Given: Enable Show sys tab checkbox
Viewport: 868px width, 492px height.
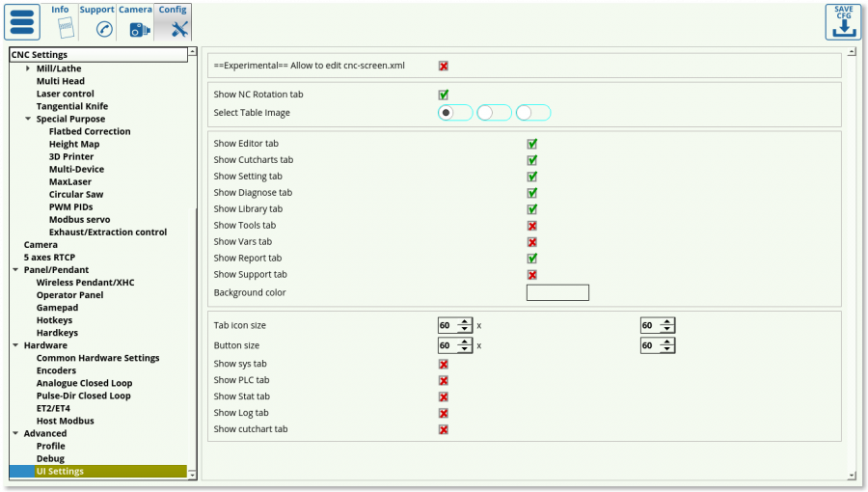Looking at the screenshot, I should pyautogui.click(x=444, y=364).
